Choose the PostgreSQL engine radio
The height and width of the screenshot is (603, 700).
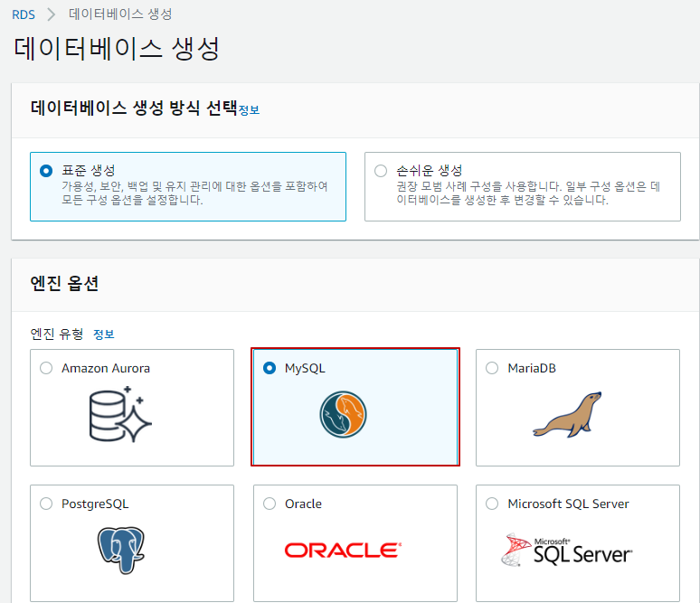pyautogui.click(x=46, y=504)
